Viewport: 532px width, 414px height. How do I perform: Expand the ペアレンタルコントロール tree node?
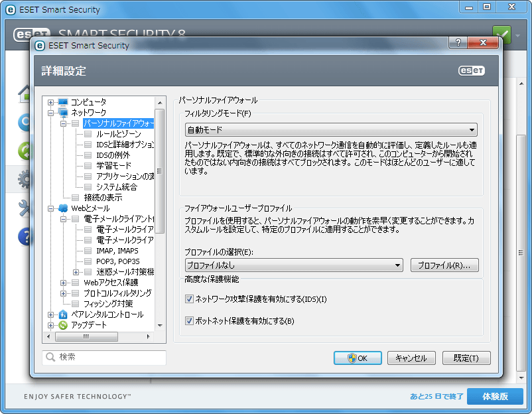[50, 314]
